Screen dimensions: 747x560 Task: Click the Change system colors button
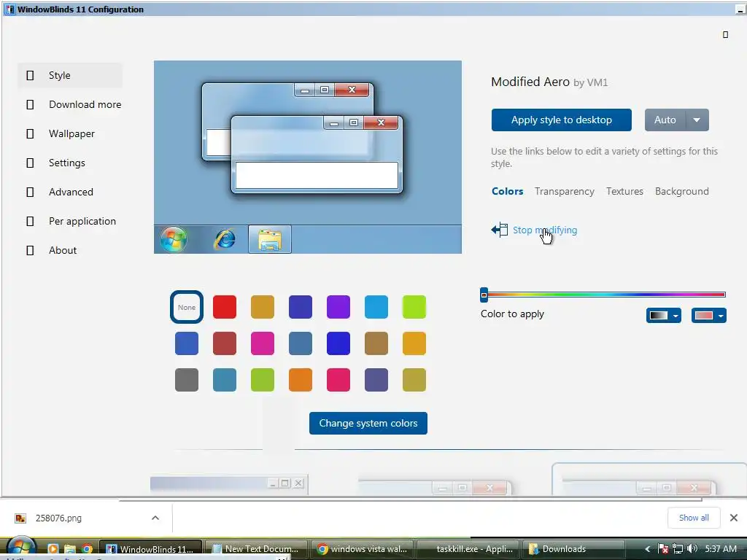[368, 424]
